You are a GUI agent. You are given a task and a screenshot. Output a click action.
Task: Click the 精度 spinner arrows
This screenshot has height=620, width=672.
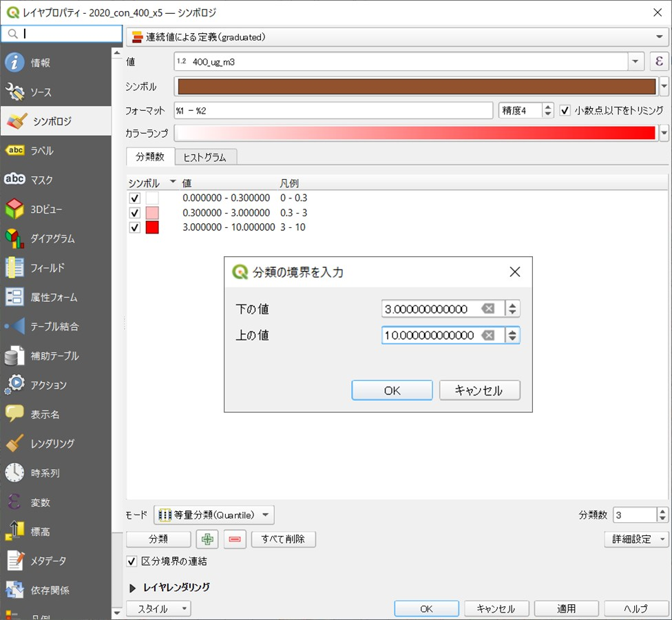[547, 111]
